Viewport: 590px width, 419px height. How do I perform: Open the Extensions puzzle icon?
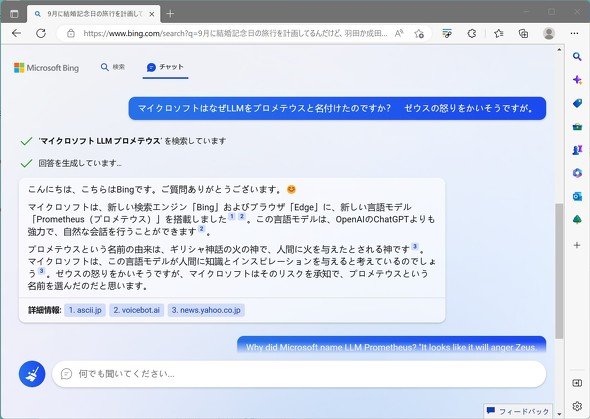471,33
